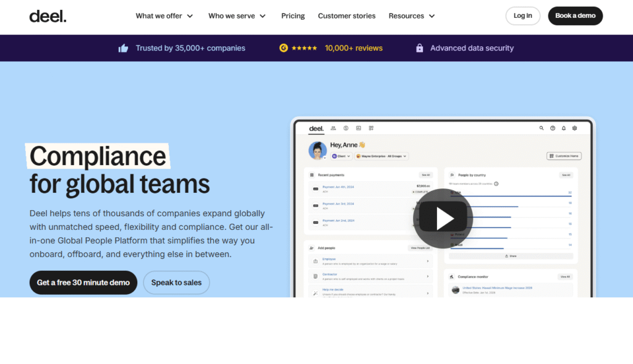
Task: Click the help question mark in dashboard preview
Action: click(553, 129)
